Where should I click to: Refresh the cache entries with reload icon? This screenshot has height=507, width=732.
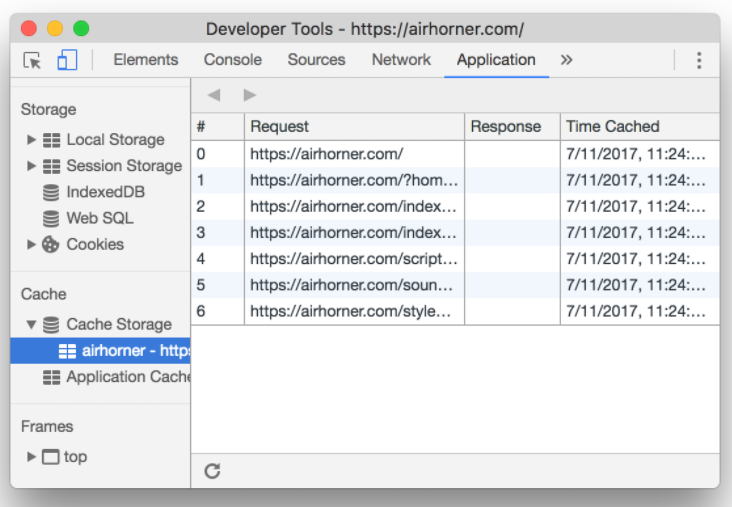(x=212, y=471)
